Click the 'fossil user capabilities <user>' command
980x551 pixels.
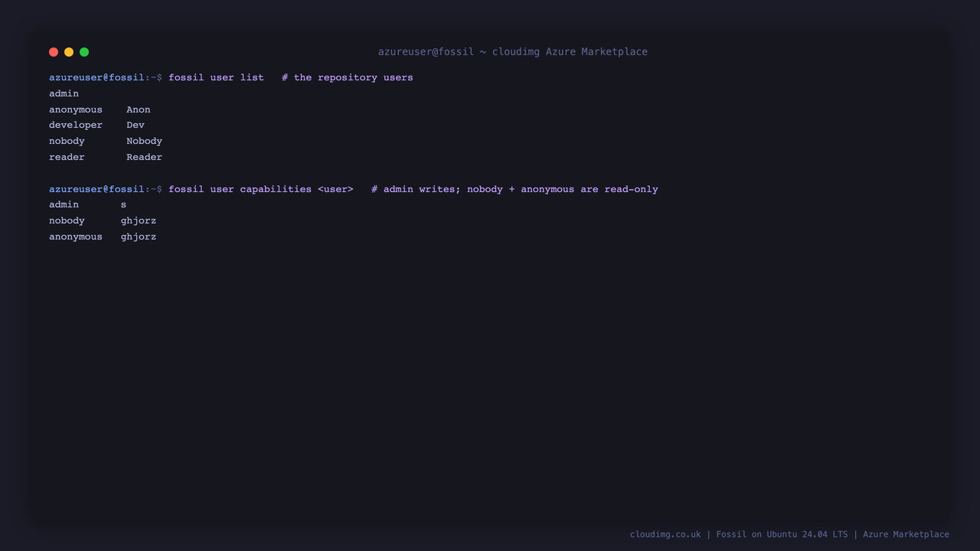point(261,189)
